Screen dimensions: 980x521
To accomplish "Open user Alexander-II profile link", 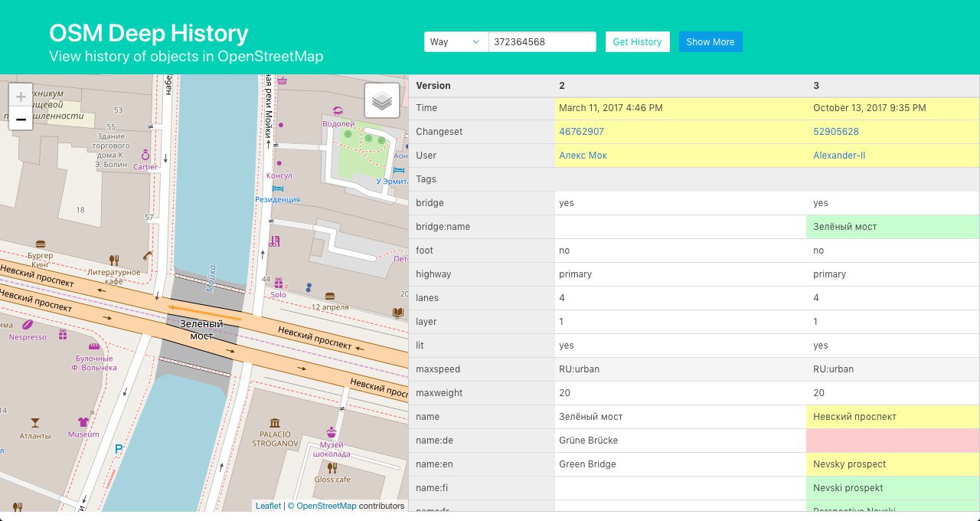I will tap(839, 156).
